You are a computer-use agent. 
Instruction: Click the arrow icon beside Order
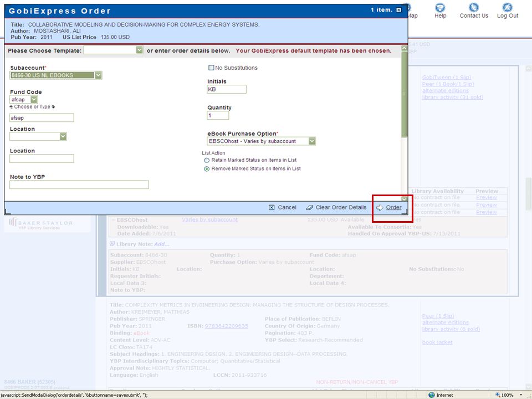(x=379, y=207)
